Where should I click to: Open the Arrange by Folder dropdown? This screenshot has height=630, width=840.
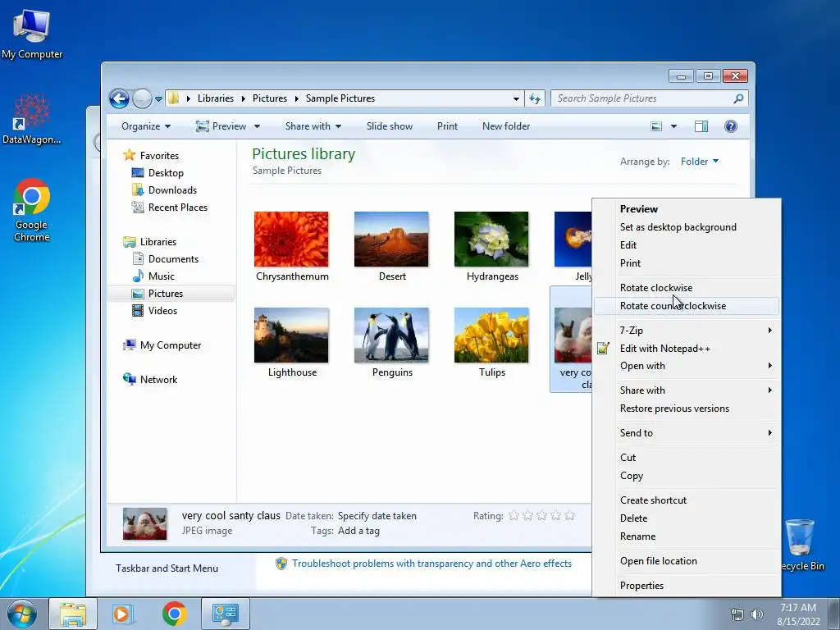[x=700, y=162]
